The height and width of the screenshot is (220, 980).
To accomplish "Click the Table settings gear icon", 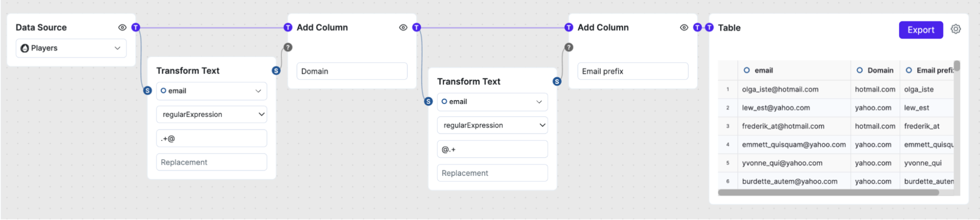I will pyautogui.click(x=955, y=29).
